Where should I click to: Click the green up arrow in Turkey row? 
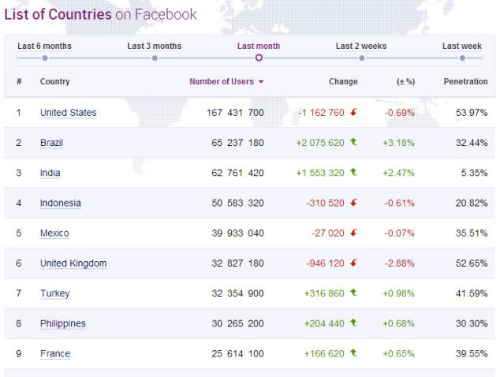point(354,293)
